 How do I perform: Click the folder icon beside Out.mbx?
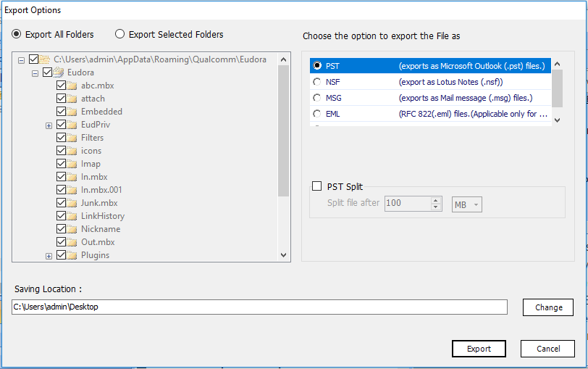click(x=72, y=242)
